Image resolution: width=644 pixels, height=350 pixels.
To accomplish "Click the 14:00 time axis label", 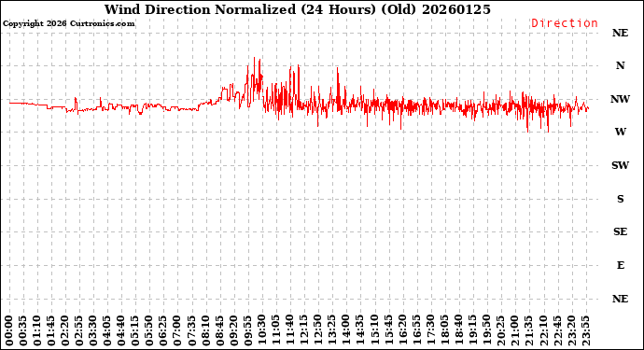I will coord(346,331).
